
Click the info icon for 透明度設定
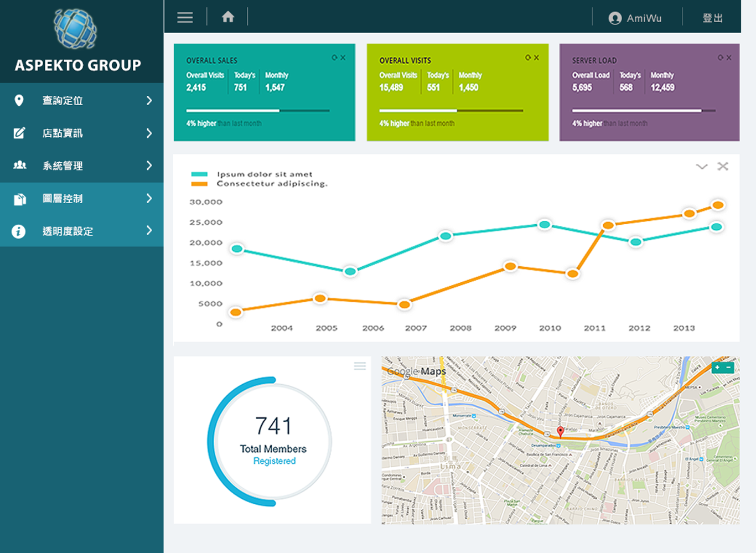pos(19,231)
